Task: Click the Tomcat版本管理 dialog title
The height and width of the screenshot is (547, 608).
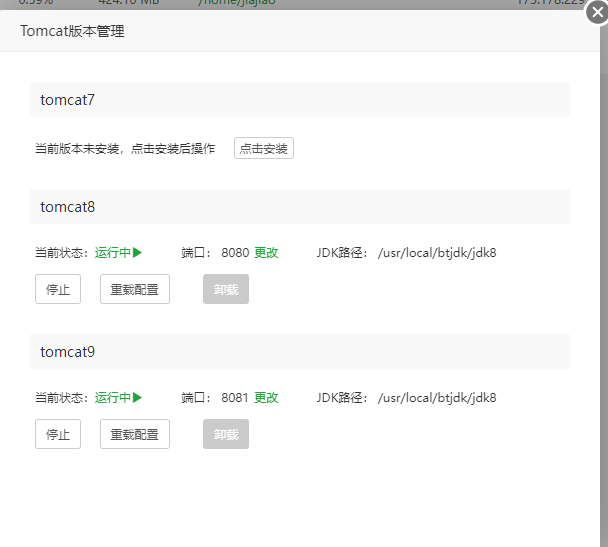Action: [x=73, y=31]
